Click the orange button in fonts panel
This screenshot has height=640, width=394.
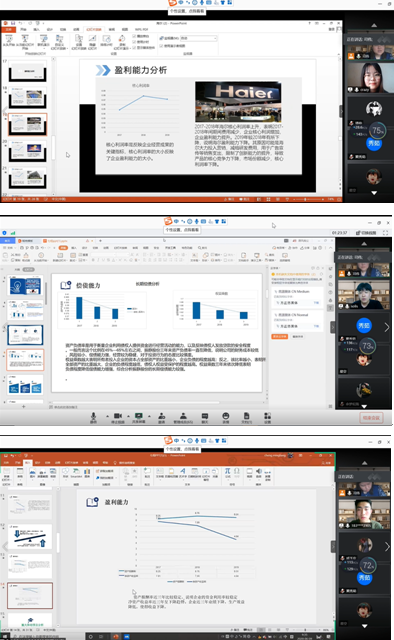(x=280, y=336)
